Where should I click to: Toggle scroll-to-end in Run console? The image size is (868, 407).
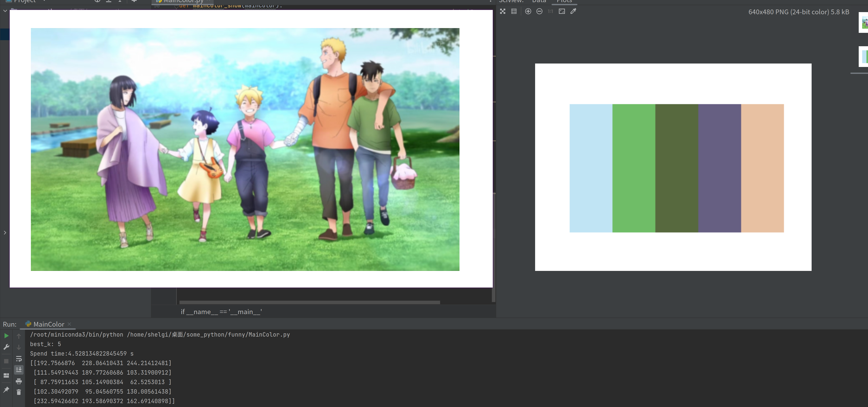tap(19, 370)
